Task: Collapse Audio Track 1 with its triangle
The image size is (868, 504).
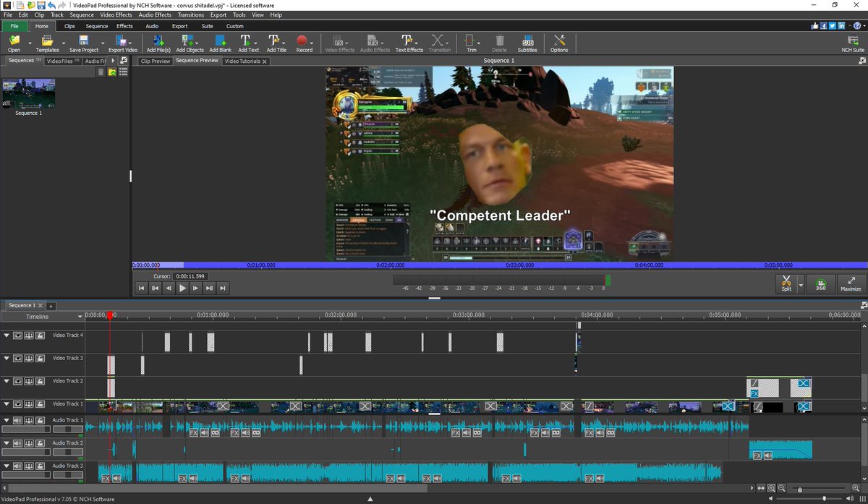Action: click(7, 420)
